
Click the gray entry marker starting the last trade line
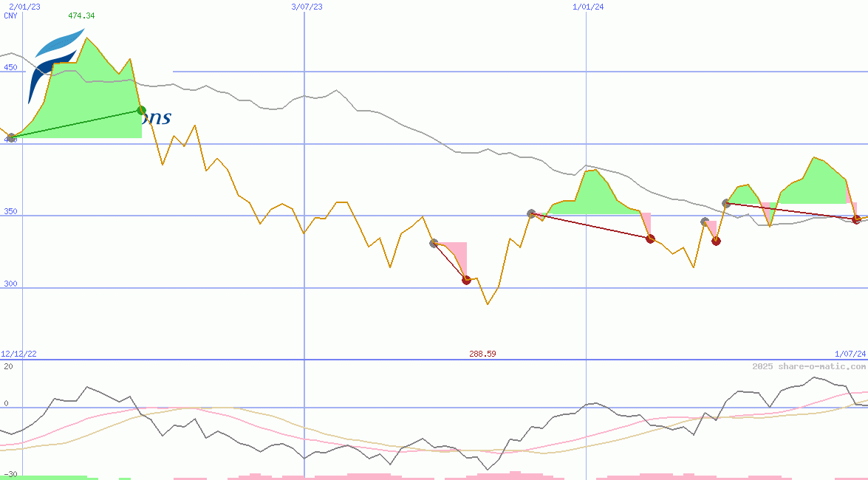point(726,203)
